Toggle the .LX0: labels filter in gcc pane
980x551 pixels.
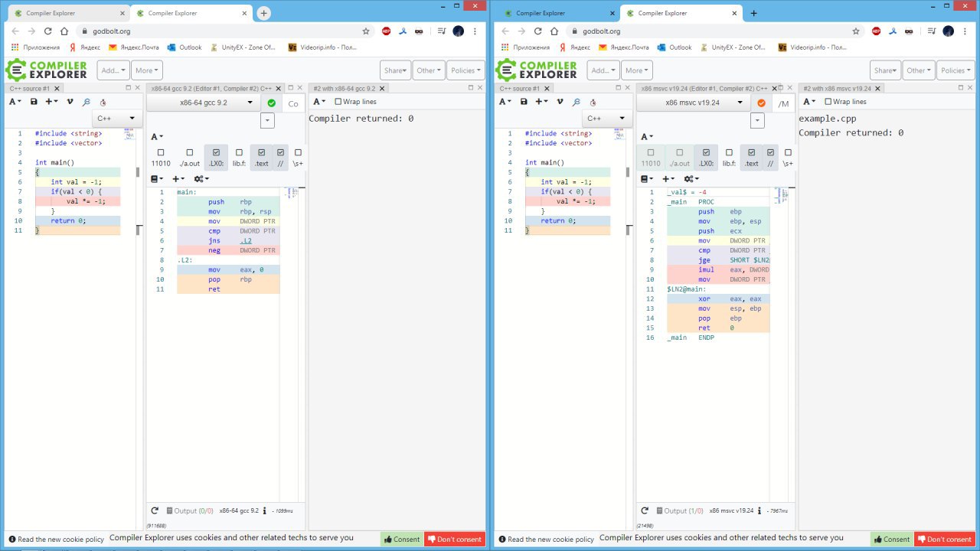(x=216, y=158)
